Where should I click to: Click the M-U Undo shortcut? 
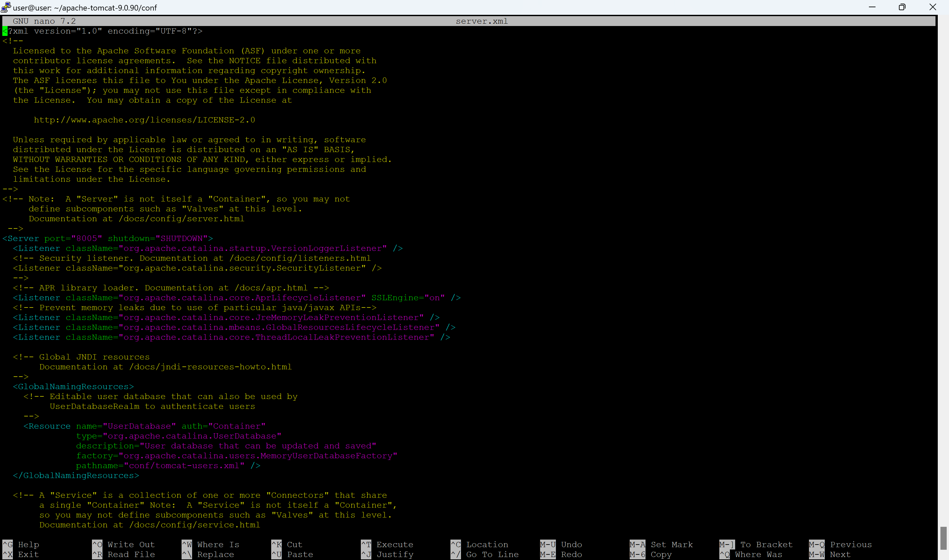point(561,545)
